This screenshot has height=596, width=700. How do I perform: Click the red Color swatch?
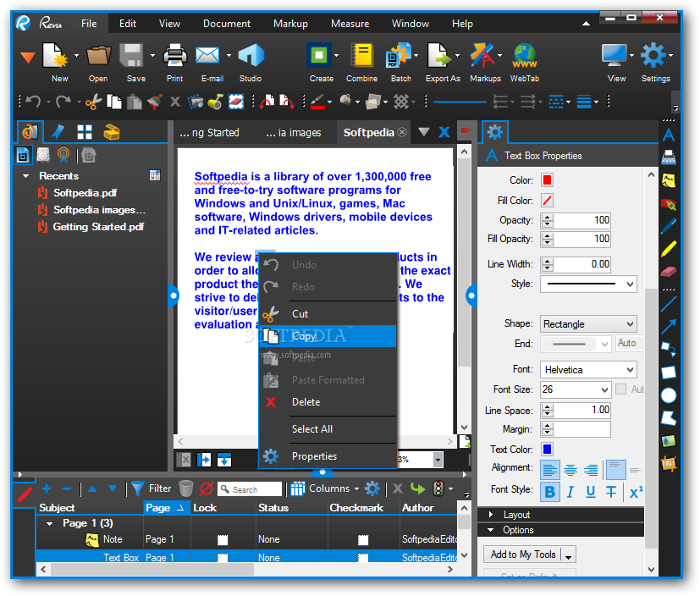coord(547,180)
